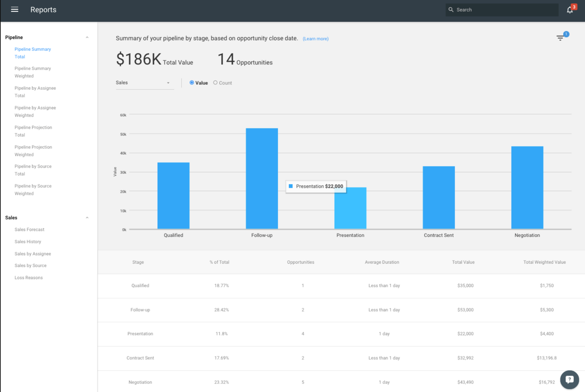
Task: Click the Total Weighted Value header
Action: 544,262
